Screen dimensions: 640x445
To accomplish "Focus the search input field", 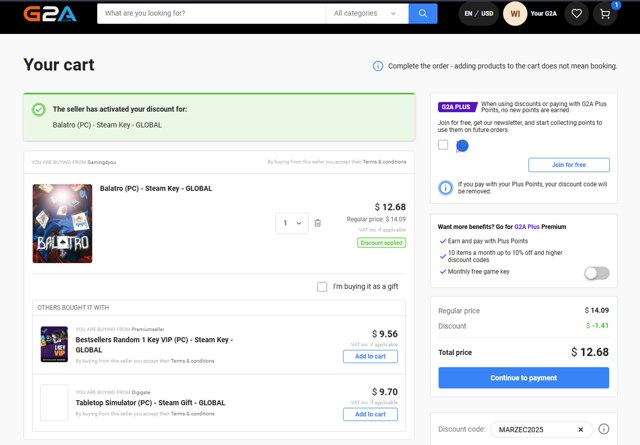I will 210,14.
